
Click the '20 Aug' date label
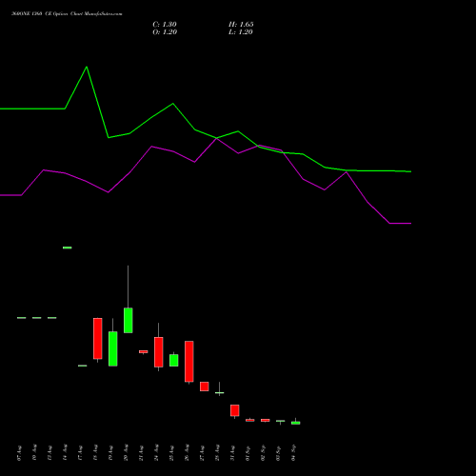pos(126,453)
